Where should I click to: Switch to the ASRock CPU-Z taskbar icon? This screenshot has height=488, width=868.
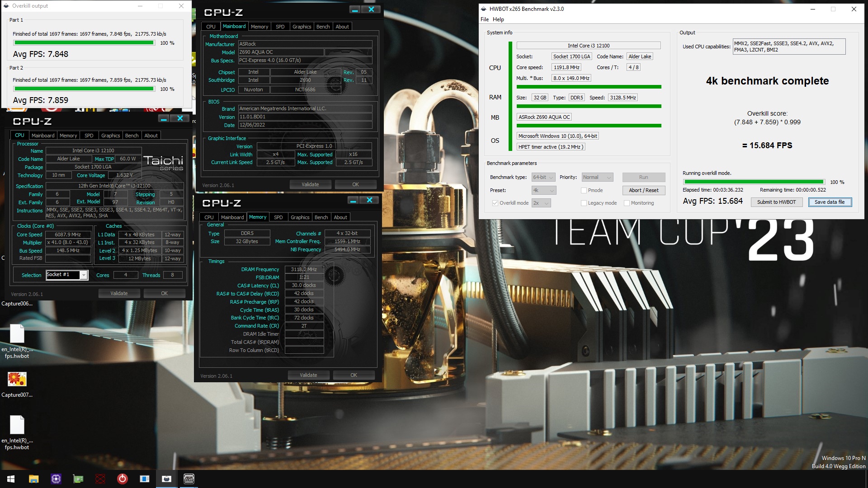coord(189,479)
